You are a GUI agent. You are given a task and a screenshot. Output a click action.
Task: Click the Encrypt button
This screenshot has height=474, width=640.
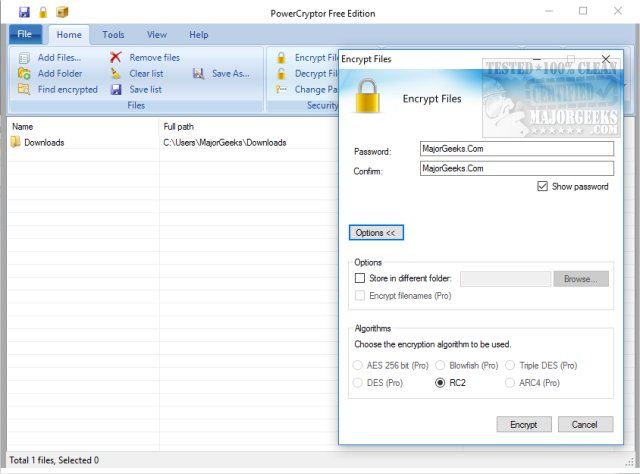524,424
